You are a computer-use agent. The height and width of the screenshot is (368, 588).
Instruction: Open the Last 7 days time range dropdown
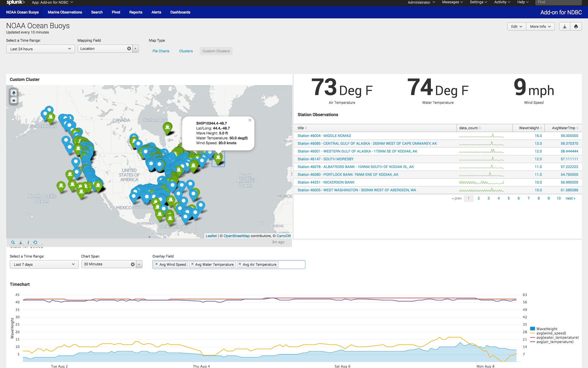pos(44,264)
